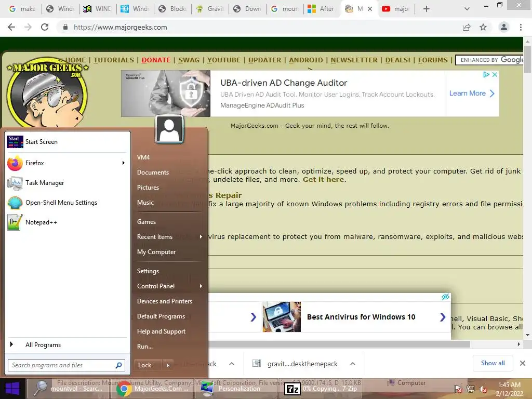The width and height of the screenshot is (532, 399).
Task: Switch to Personalization taskbar item
Action: (x=236, y=389)
